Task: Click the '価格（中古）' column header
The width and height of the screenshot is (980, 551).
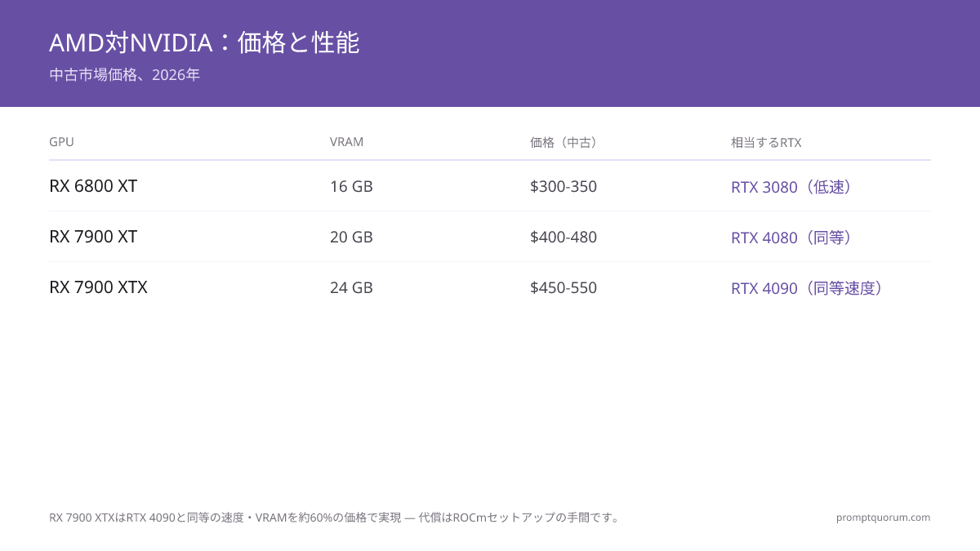Action: [564, 142]
